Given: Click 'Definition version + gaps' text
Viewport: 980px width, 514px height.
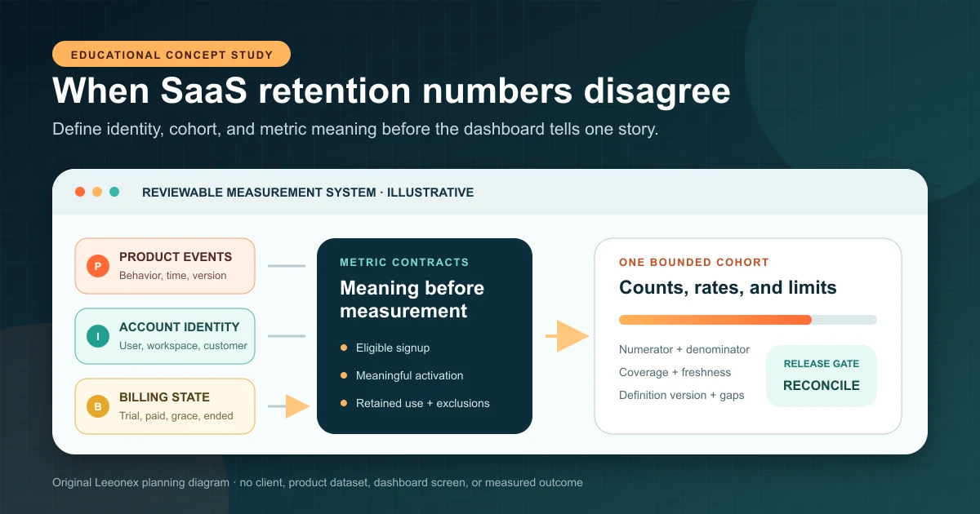Looking at the screenshot, I should 682,395.
